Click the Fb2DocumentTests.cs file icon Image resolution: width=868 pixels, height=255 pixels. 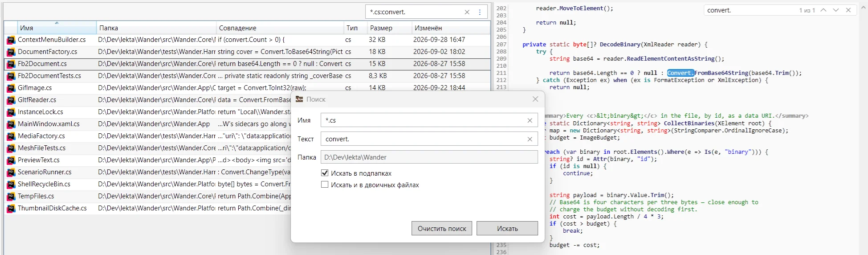pyautogui.click(x=11, y=76)
